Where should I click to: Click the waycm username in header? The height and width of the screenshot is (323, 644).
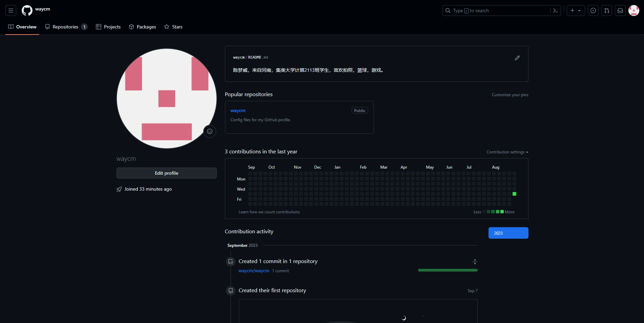43,9
